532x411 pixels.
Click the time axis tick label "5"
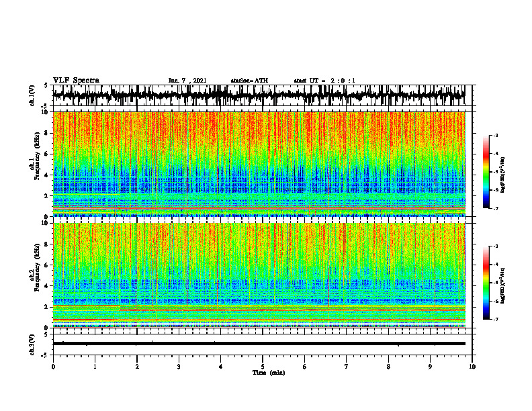[263, 367]
